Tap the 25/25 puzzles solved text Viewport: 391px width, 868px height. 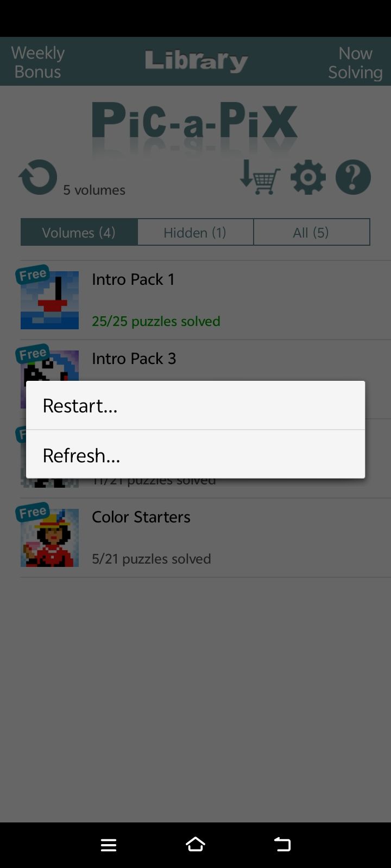(x=156, y=321)
